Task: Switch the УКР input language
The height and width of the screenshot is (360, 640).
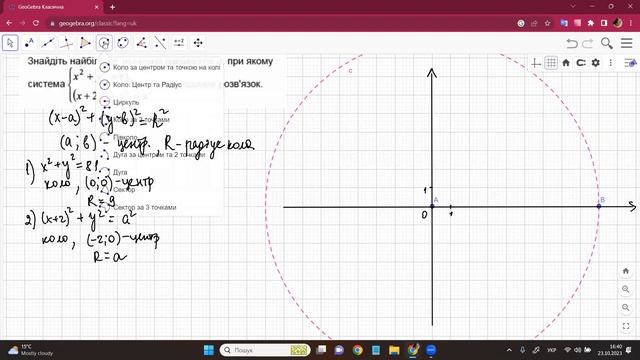Action: 551,350
